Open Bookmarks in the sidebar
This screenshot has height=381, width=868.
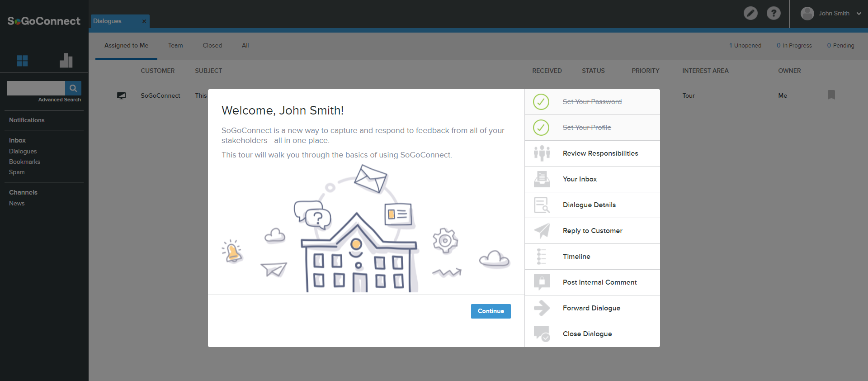(24, 162)
